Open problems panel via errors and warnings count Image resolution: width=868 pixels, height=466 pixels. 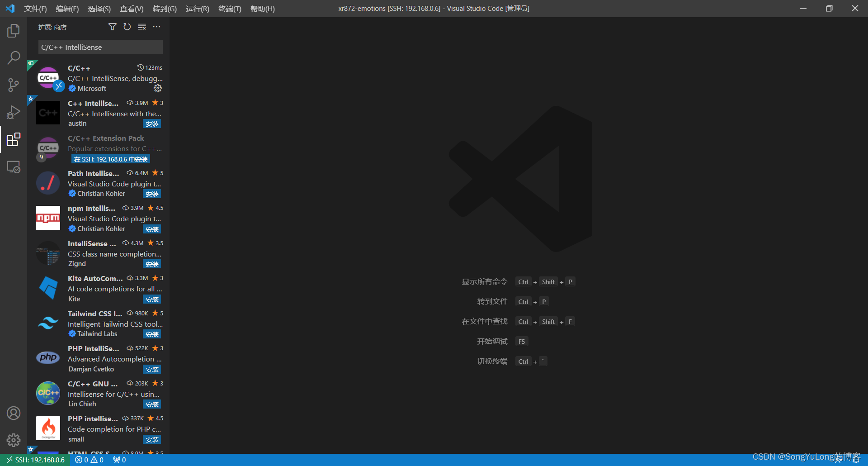click(x=89, y=460)
